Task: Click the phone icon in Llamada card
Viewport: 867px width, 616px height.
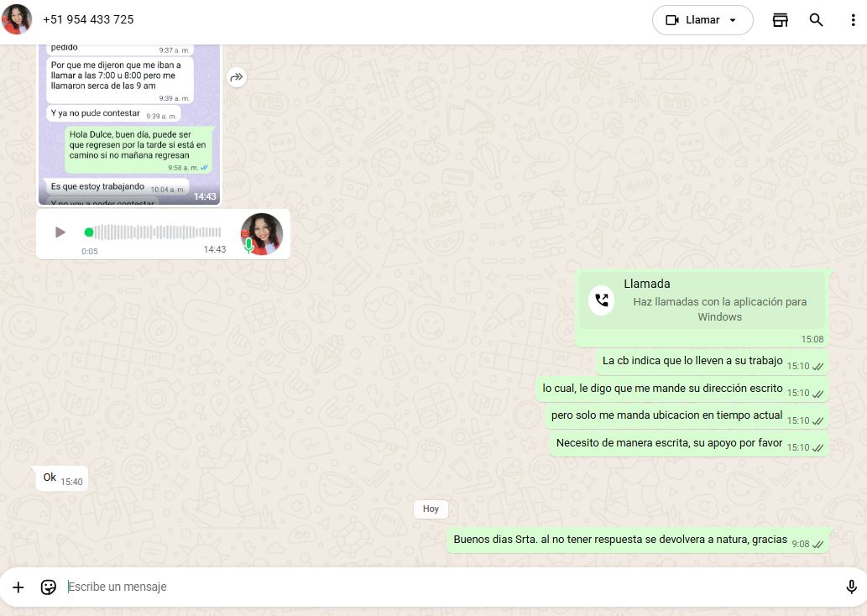Action: tap(601, 300)
